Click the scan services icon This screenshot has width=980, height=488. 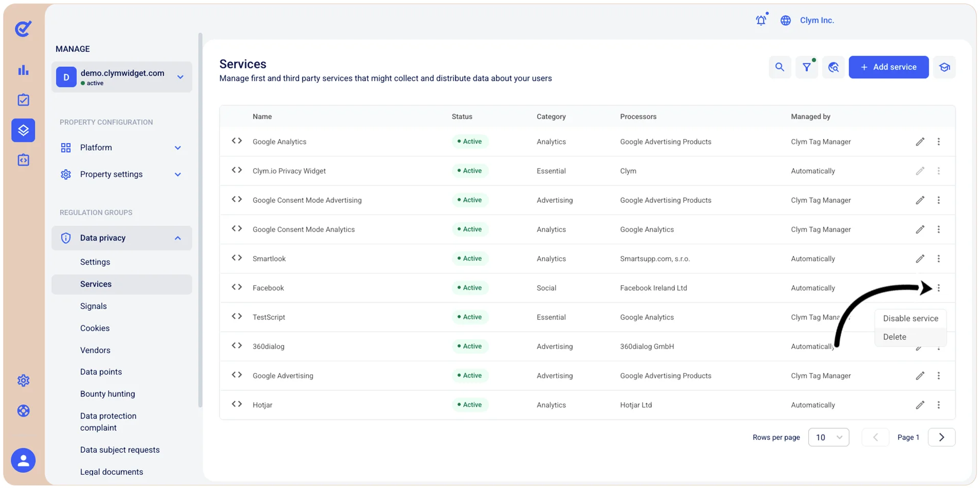point(833,67)
